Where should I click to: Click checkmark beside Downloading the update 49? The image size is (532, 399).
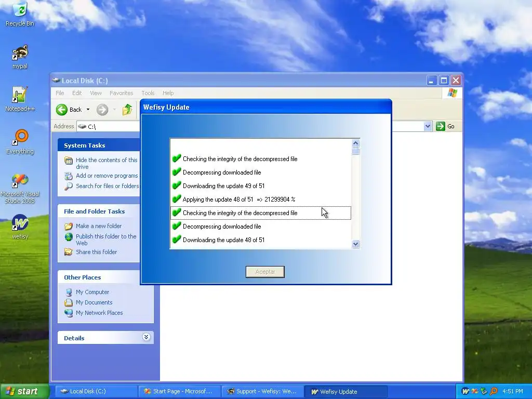(177, 185)
